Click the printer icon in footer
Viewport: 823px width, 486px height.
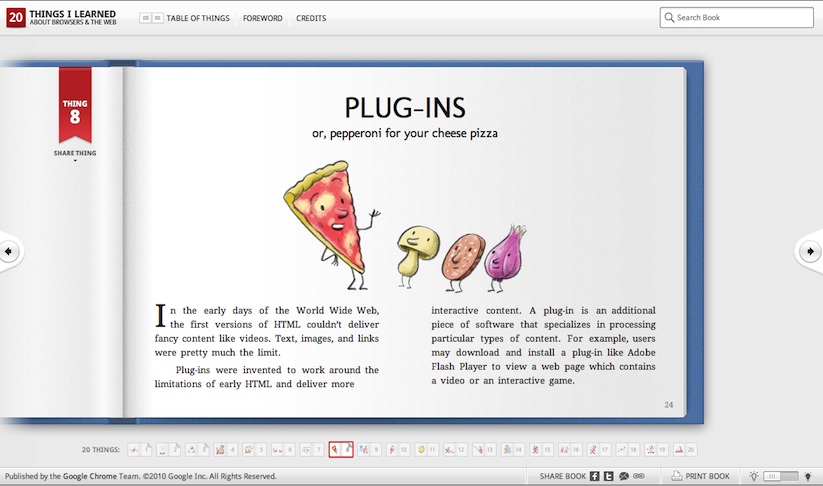pyautogui.click(x=676, y=476)
